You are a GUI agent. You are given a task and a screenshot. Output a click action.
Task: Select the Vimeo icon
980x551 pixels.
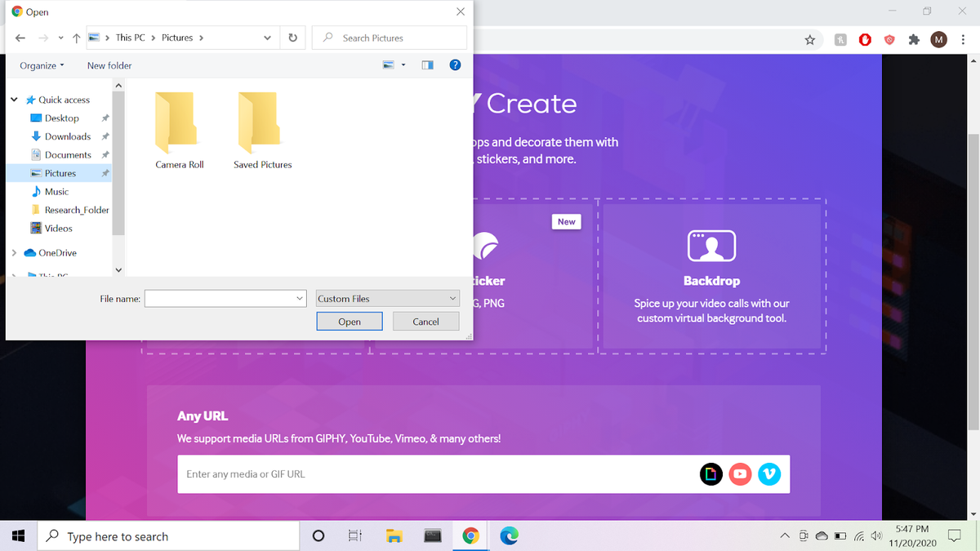(769, 473)
